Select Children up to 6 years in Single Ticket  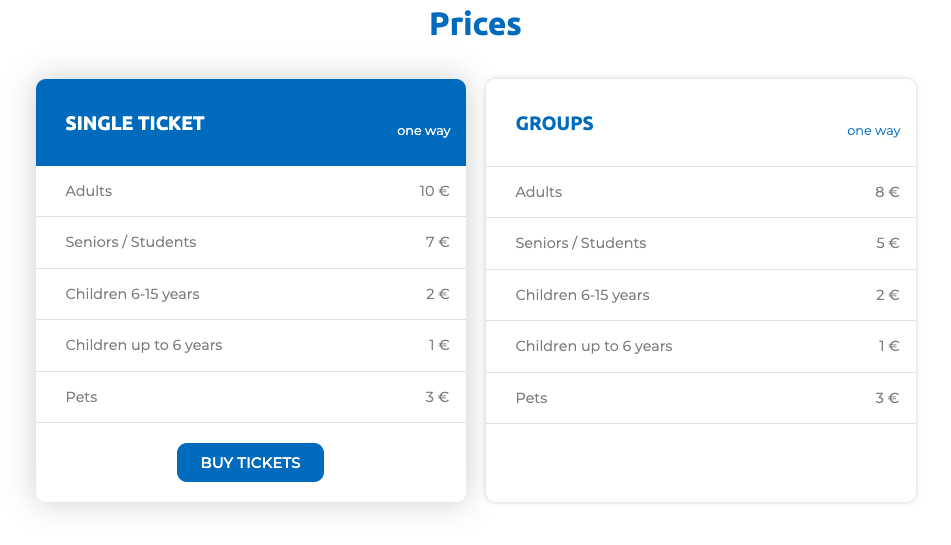(x=251, y=346)
